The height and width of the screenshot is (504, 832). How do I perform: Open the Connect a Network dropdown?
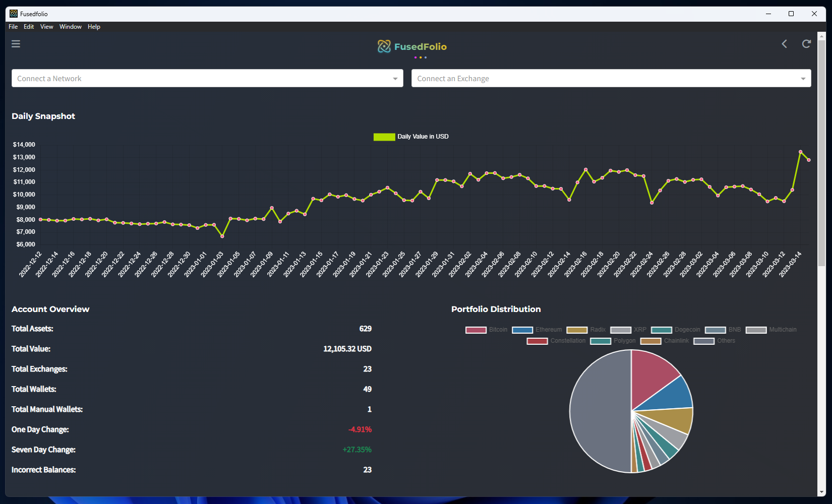coord(207,78)
